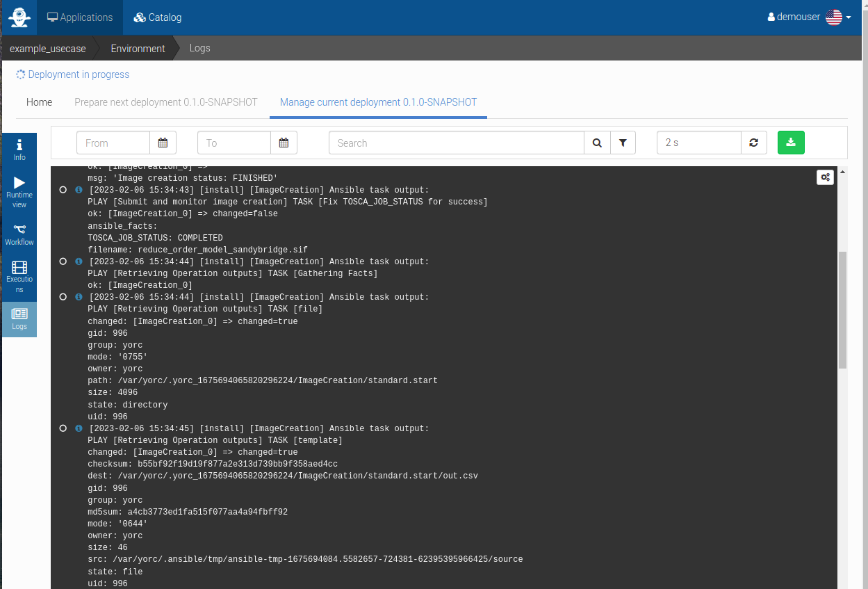868x589 pixels.
Task: Click 'TASK [Fix TOSCA_JOB_STATUS for success]' line
Action: [x=288, y=202]
